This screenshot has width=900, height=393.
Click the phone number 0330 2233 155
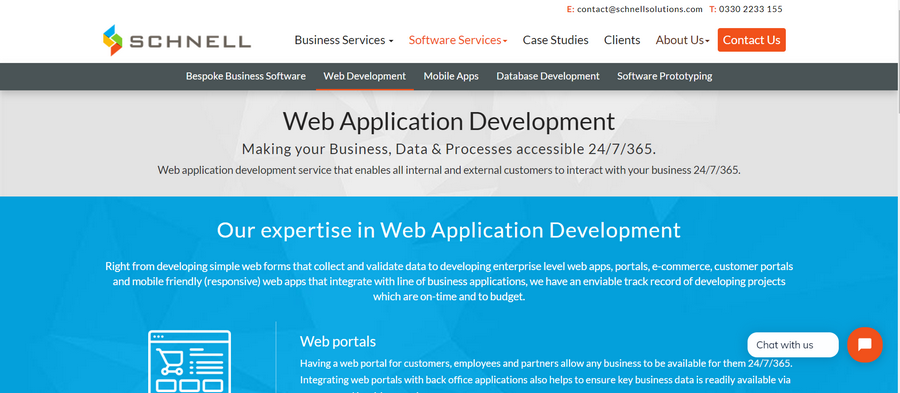click(750, 9)
